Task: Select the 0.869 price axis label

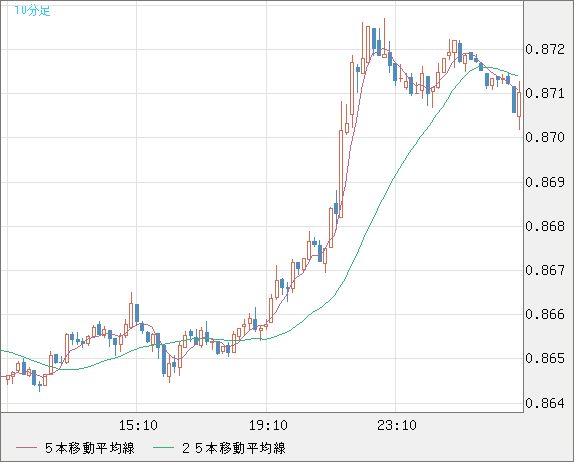Action: click(x=545, y=182)
